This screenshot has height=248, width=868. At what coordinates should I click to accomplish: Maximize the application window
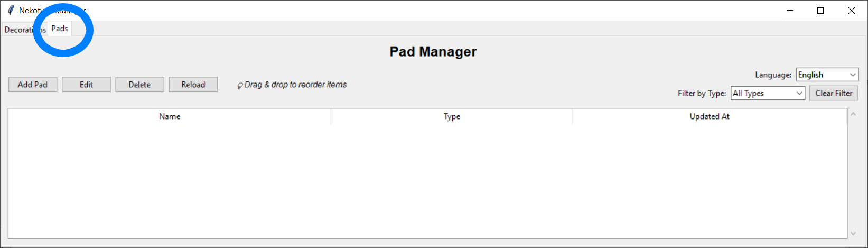820,11
